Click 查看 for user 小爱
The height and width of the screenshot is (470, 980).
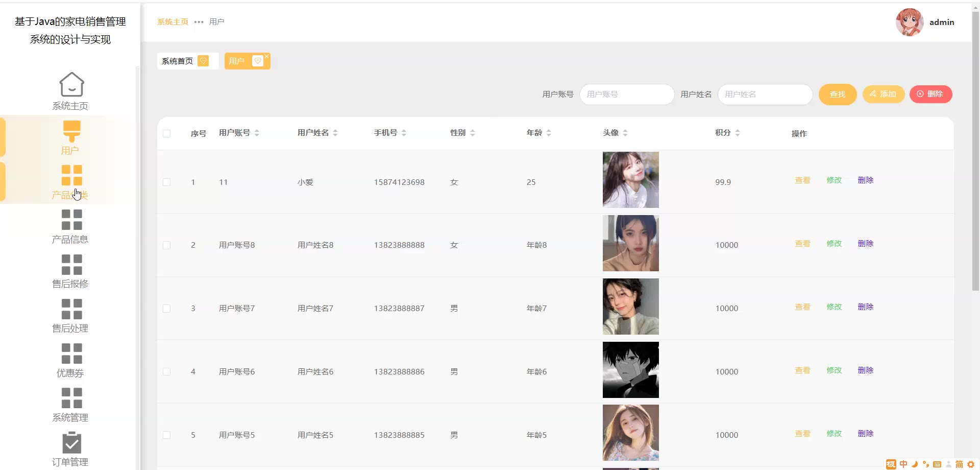802,180
